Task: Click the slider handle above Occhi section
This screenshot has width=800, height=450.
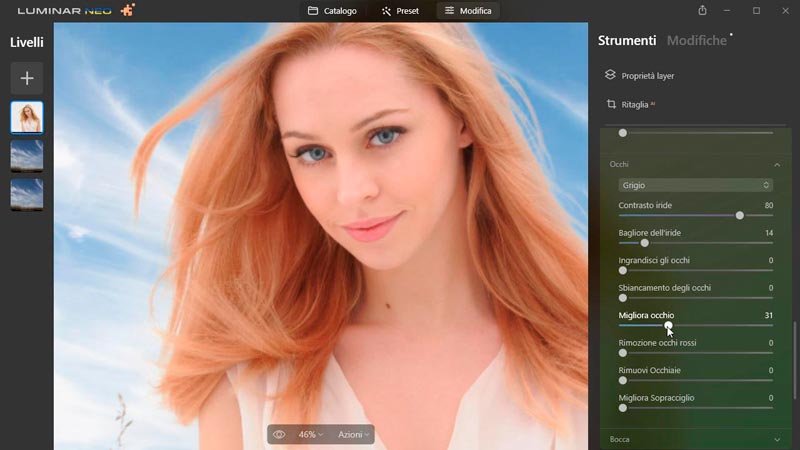Action: (622, 133)
